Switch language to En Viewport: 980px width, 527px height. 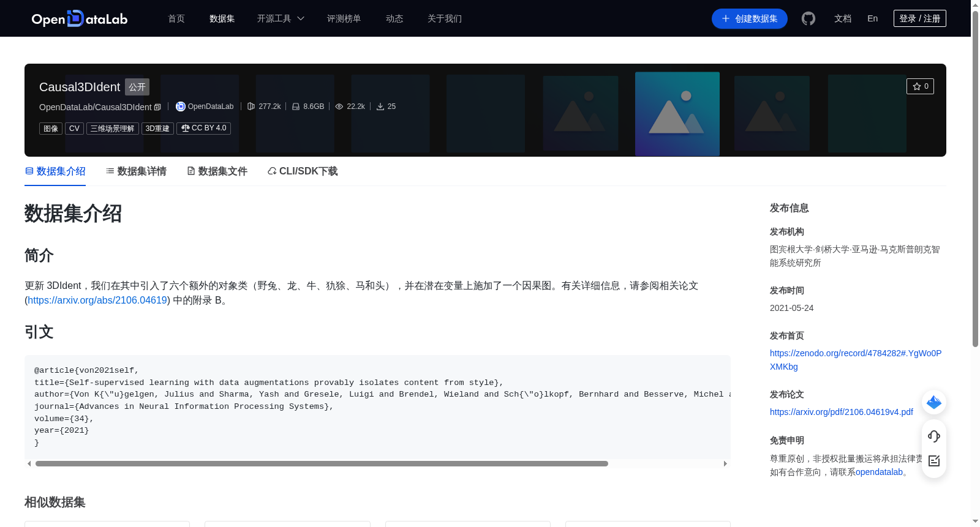873,18
